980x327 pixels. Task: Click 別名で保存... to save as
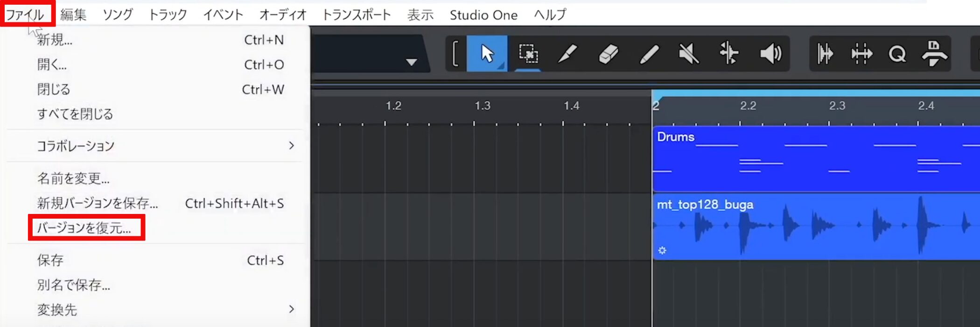coord(74,285)
